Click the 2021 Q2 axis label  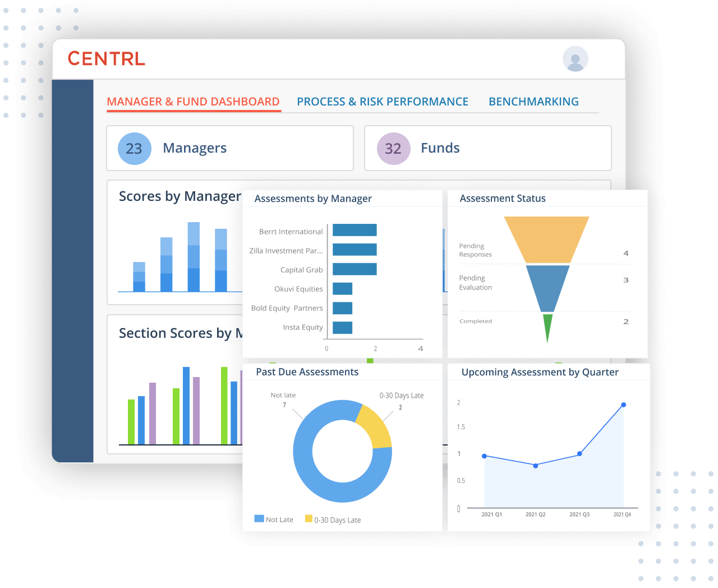click(x=536, y=514)
